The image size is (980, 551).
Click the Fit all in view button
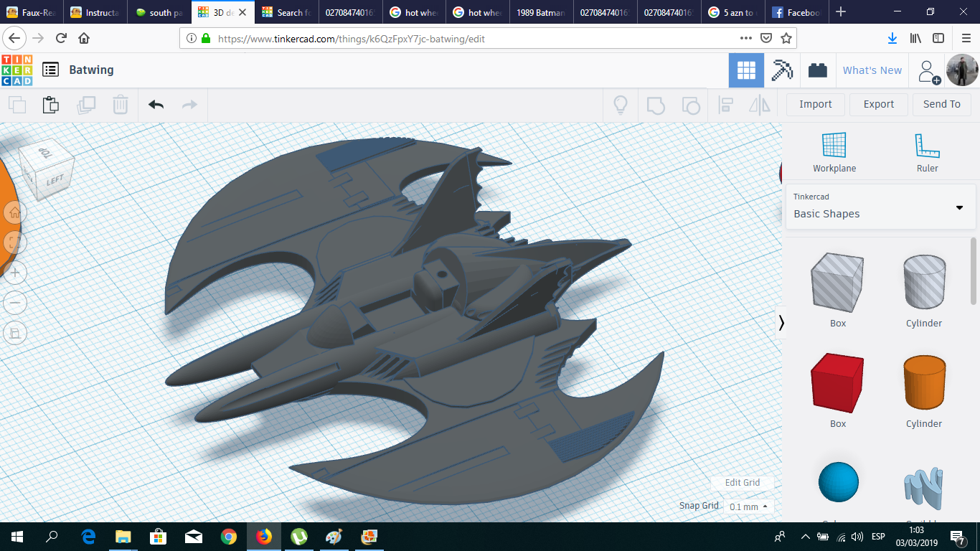[15, 242]
